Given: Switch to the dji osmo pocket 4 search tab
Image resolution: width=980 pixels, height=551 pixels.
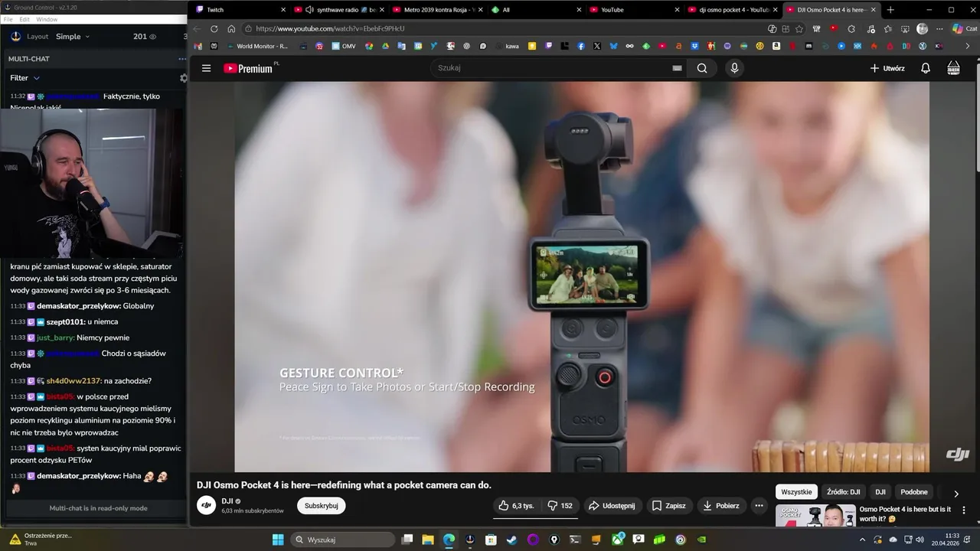Looking at the screenshot, I should pos(733,10).
